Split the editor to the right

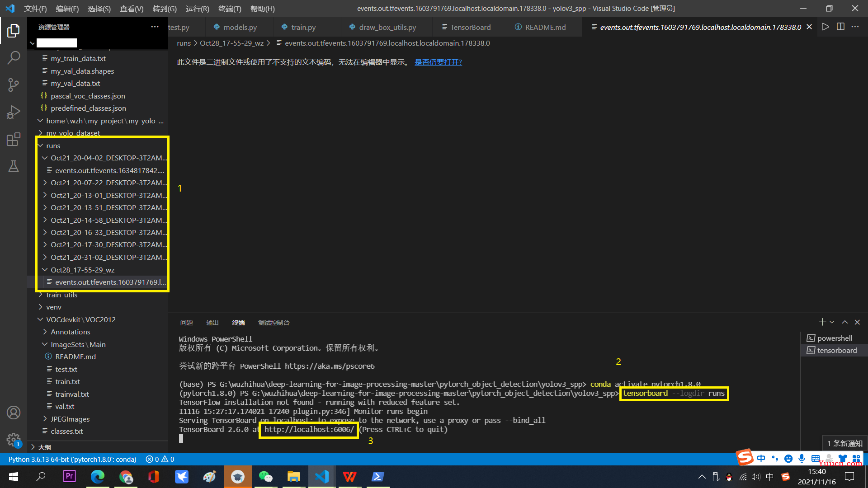tap(840, 27)
